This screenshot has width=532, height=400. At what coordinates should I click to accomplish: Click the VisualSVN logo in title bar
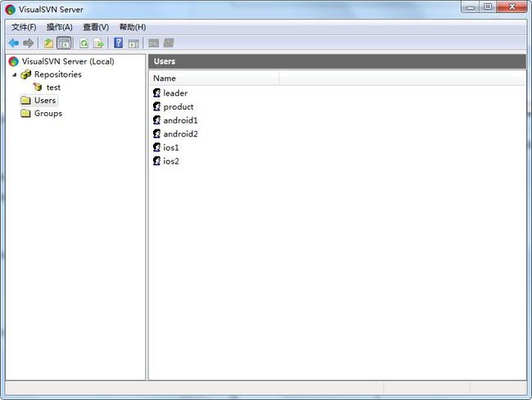tap(10, 10)
